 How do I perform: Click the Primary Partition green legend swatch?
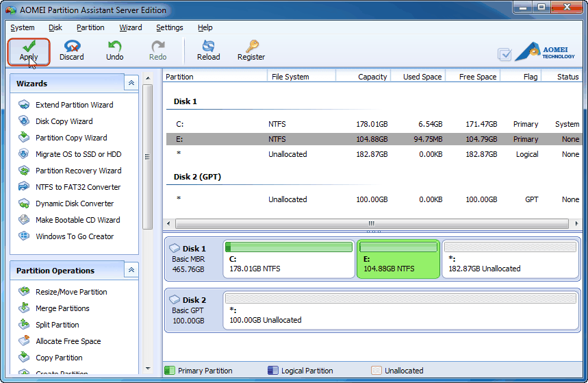[170, 371]
